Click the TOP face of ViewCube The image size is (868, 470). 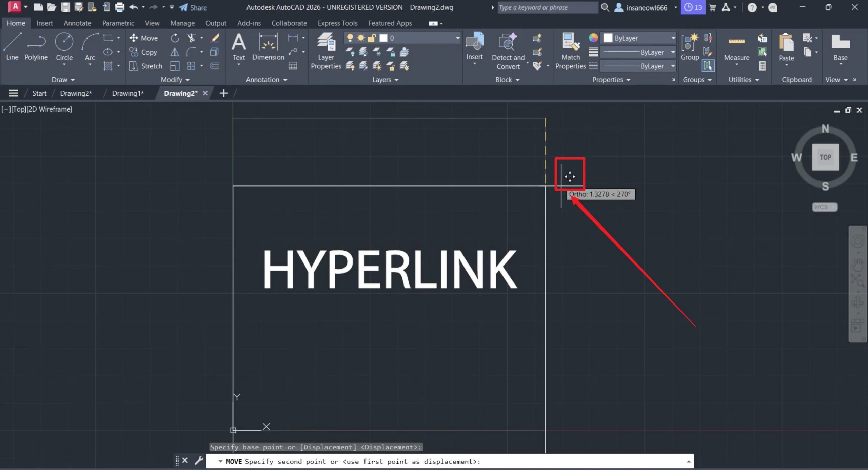tap(825, 157)
